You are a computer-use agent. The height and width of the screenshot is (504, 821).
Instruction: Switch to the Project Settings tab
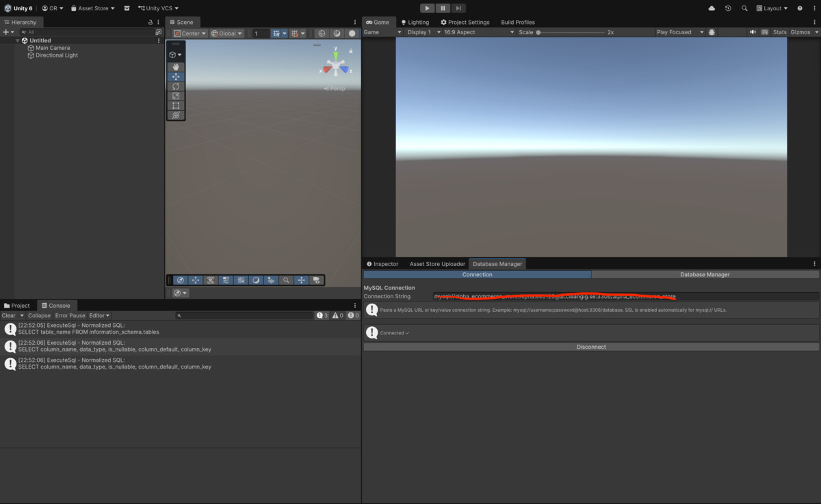pyautogui.click(x=465, y=22)
